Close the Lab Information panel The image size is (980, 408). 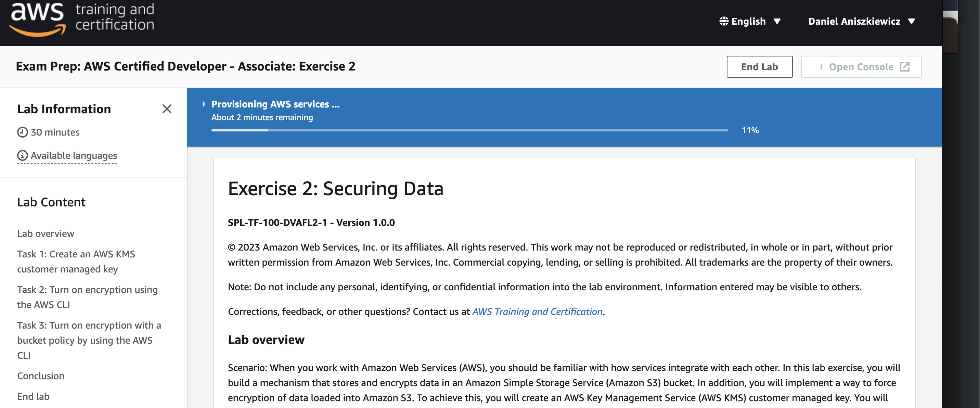point(167,109)
